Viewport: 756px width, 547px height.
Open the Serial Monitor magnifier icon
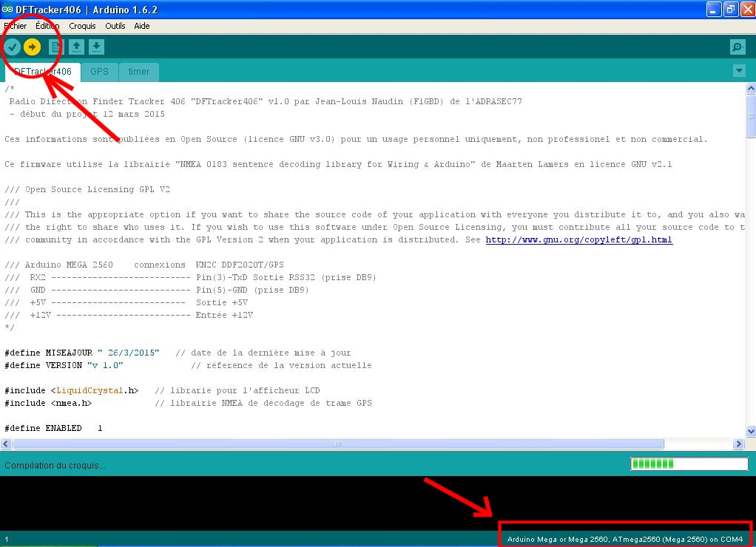pos(738,47)
